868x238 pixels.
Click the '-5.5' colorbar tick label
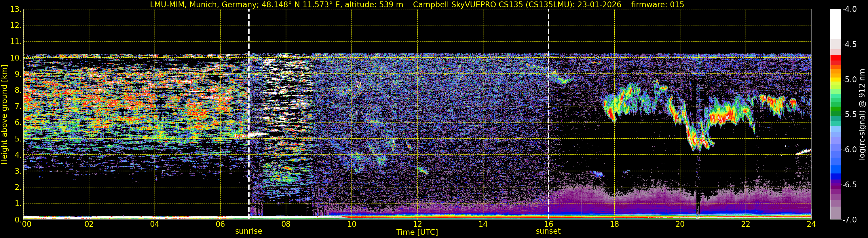[x=850, y=115]
